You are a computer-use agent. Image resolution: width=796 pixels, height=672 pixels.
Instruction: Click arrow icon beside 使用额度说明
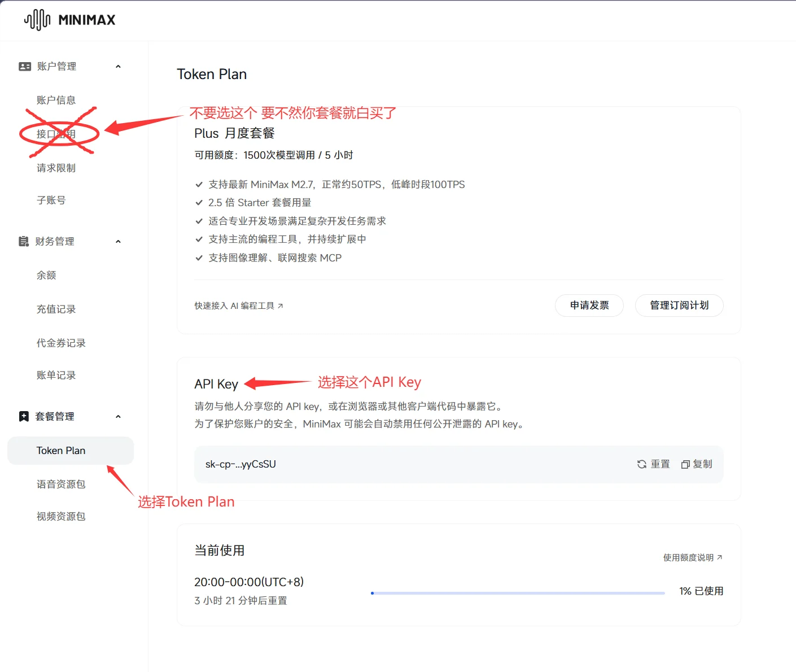point(719,557)
